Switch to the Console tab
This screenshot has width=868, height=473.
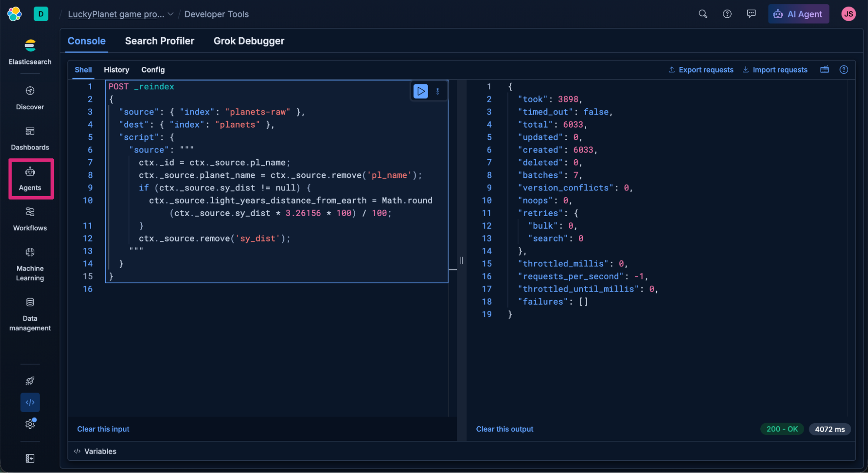pyautogui.click(x=86, y=41)
